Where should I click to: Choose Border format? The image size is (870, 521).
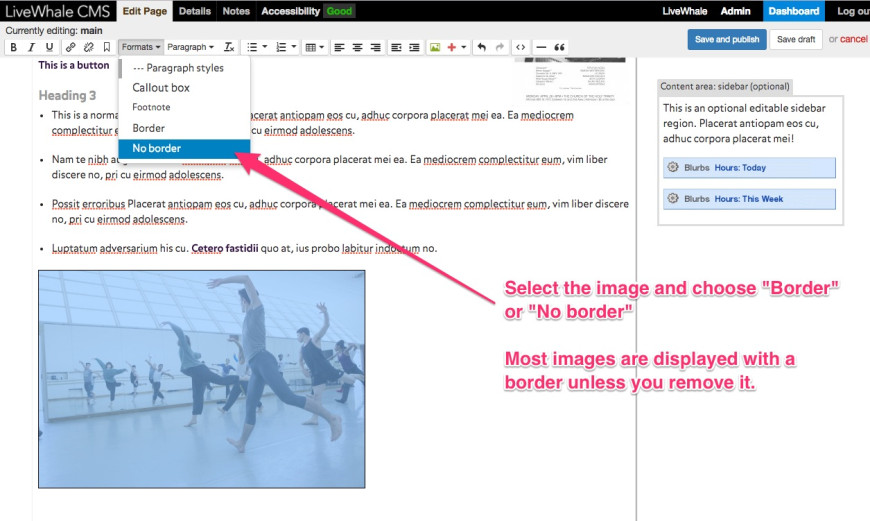(184, 128)
